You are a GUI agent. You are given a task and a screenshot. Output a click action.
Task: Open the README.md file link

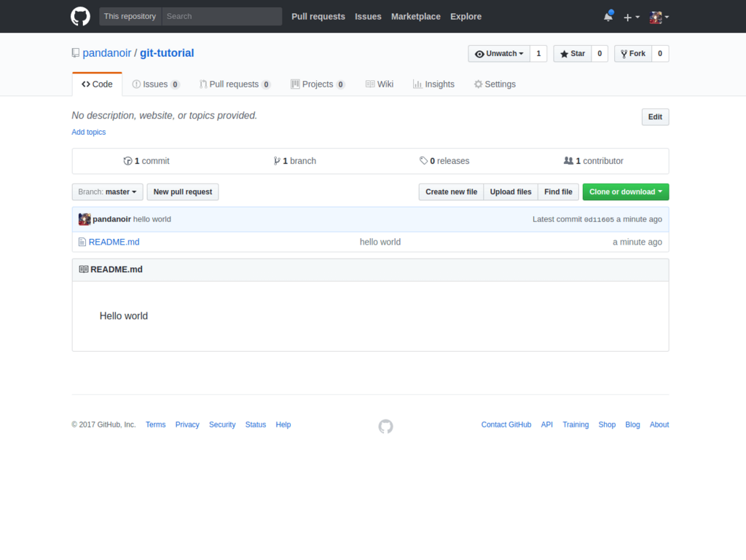click(x=114, y=242)
